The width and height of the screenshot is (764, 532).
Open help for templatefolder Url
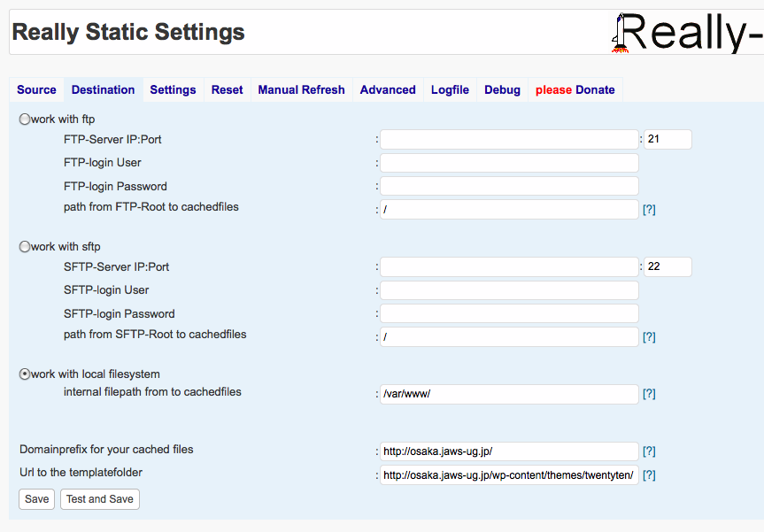[649, 475]
